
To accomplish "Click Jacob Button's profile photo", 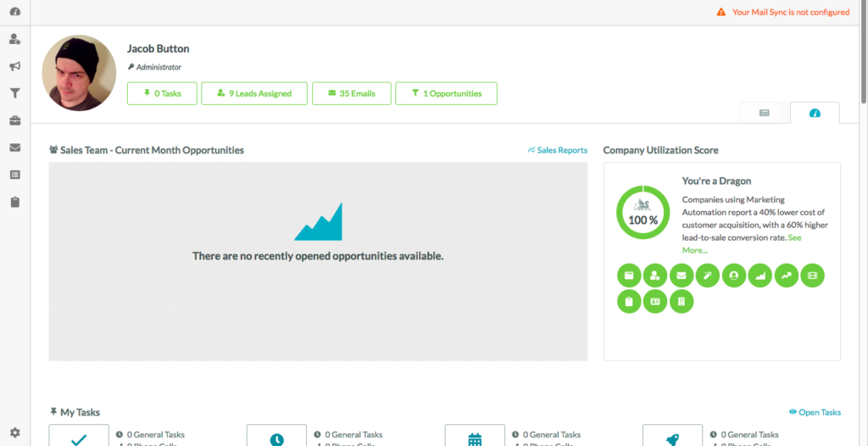I will (79, 73).
